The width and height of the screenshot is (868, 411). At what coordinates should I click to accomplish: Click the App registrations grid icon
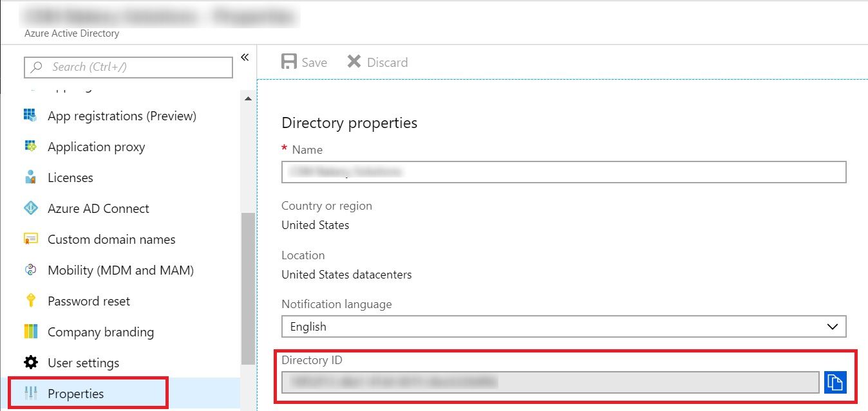pyautogui.click(x=30, y=116)
